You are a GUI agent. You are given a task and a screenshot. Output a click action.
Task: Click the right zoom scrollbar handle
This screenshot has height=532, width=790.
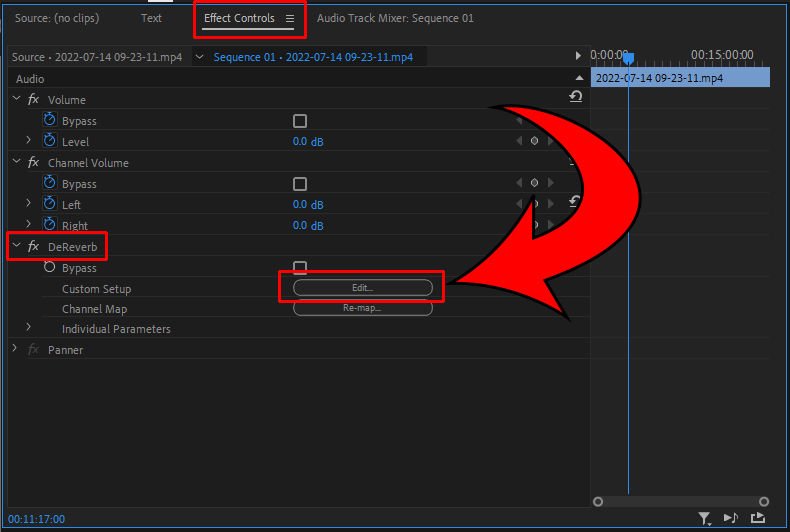[x=764, y=501]
